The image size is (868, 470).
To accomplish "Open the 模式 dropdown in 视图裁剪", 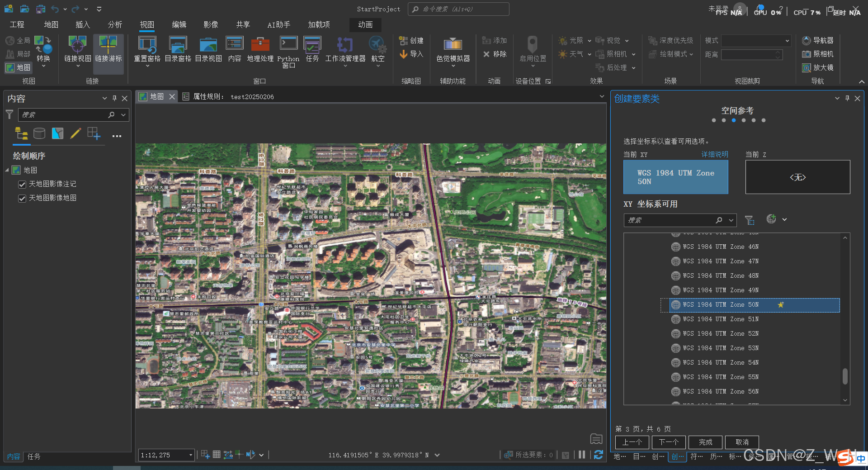I will pos(787,41).
